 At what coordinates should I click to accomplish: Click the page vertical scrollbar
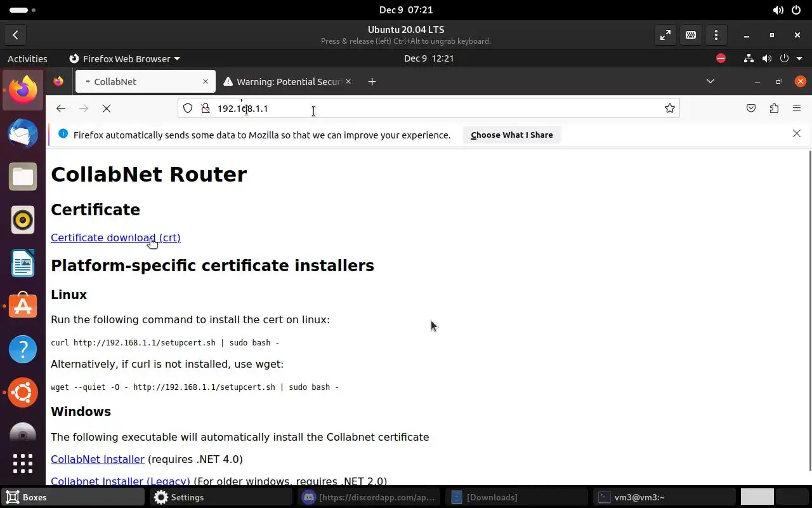point(809,311)
